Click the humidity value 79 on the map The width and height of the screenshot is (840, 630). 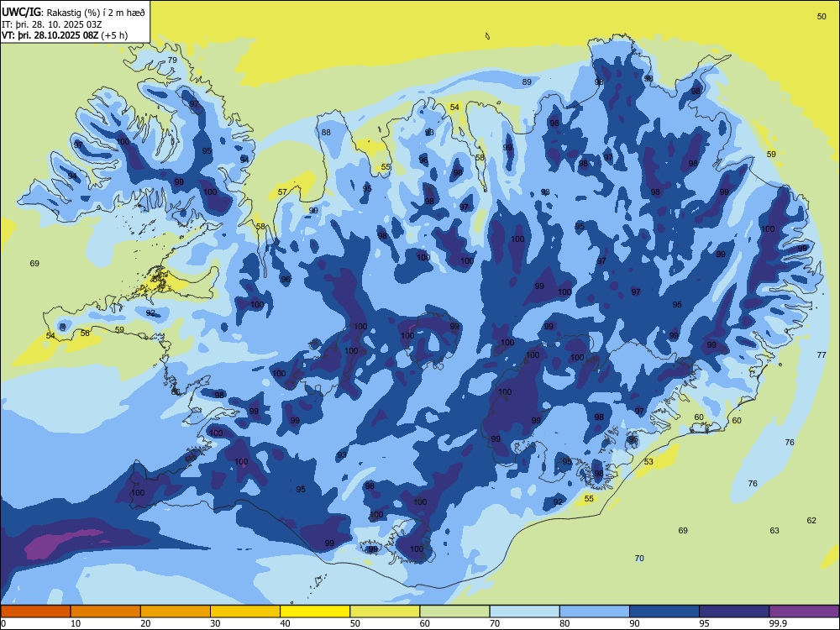172,60
